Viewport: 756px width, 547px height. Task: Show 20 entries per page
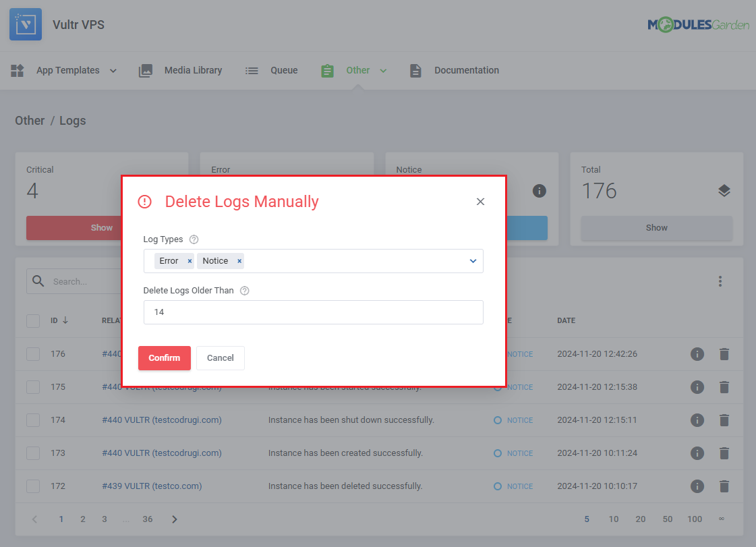[x=640, y=519]
